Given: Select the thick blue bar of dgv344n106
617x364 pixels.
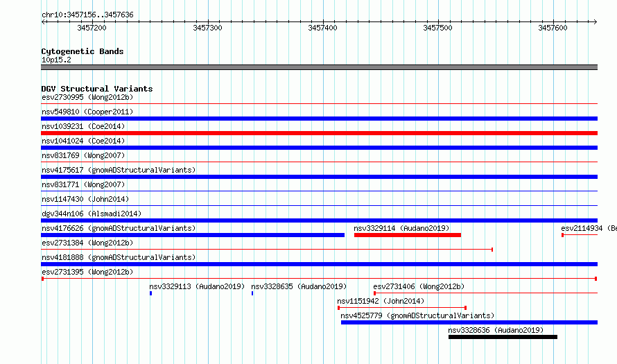Looking at the screenshot, I should [x=319, y=220].
